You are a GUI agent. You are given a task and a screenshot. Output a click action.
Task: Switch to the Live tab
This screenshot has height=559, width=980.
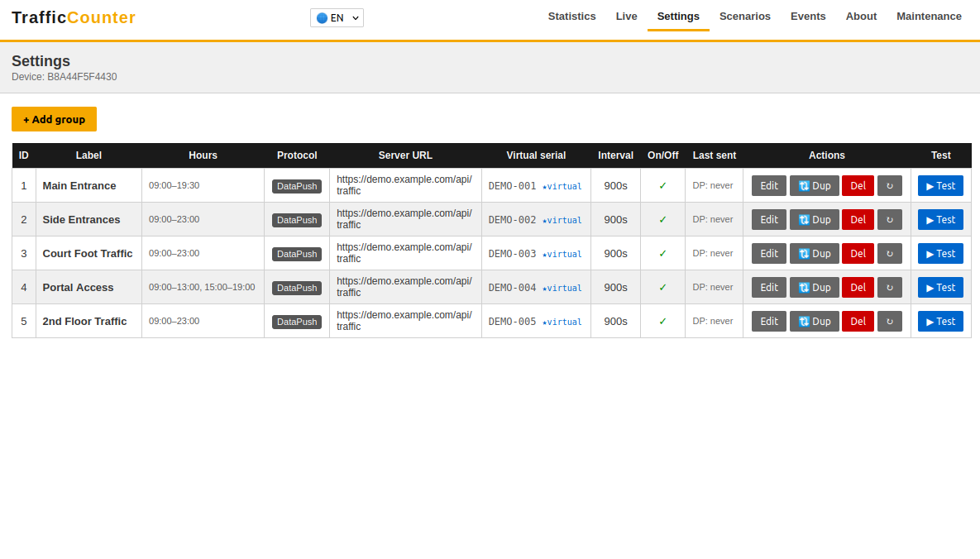626,17
